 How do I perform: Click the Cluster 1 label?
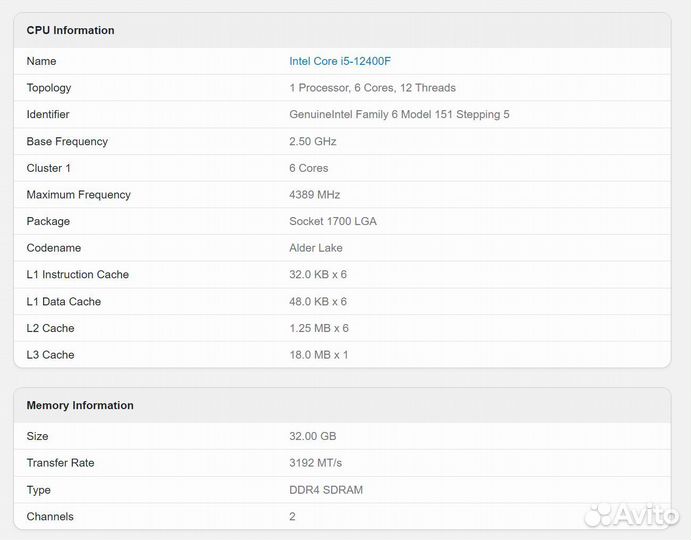coord(48,168)
